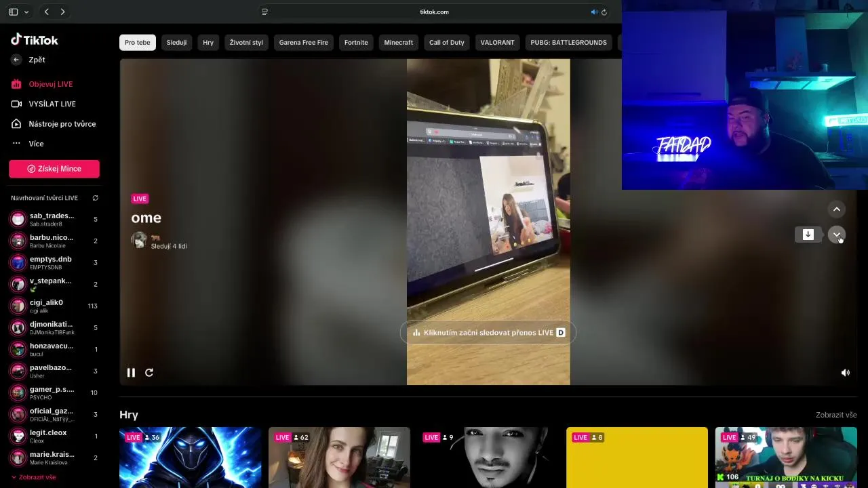Click the tiktok.com address bar

pos(434,12)
